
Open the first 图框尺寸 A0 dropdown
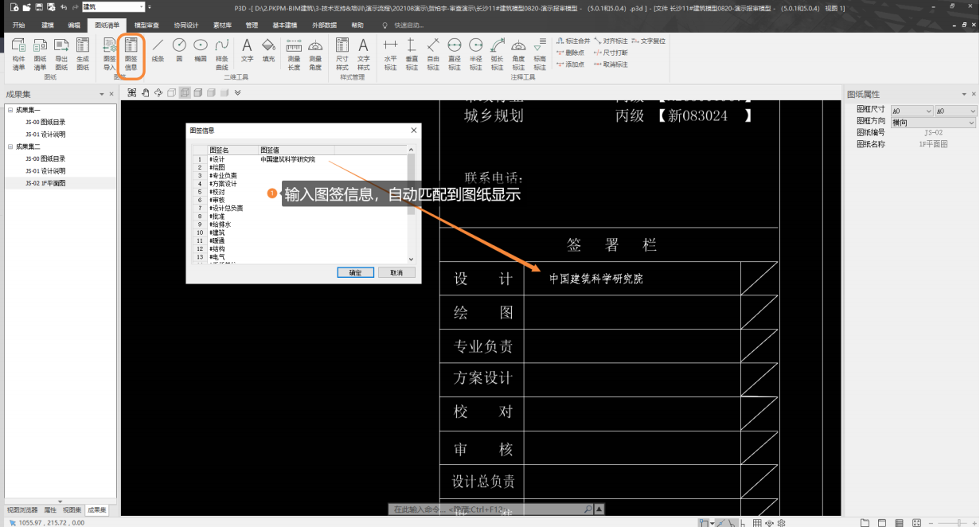tap(912, 111)
